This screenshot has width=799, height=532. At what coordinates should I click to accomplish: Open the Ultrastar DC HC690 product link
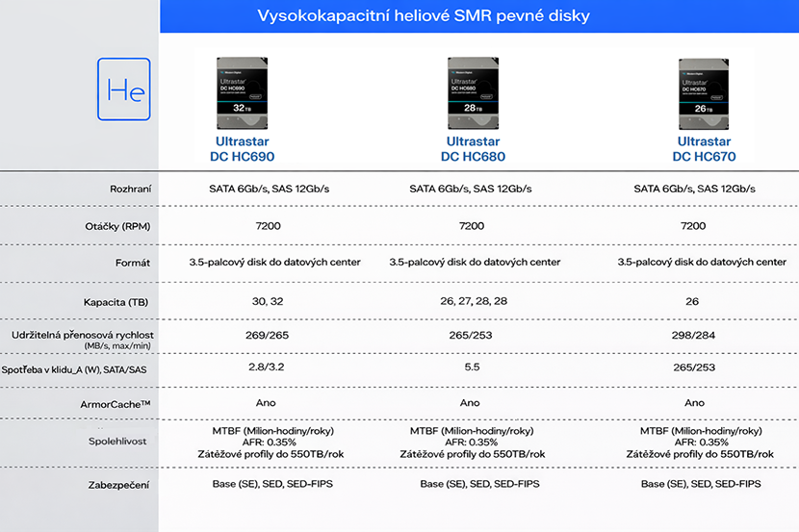click(243, 149)
